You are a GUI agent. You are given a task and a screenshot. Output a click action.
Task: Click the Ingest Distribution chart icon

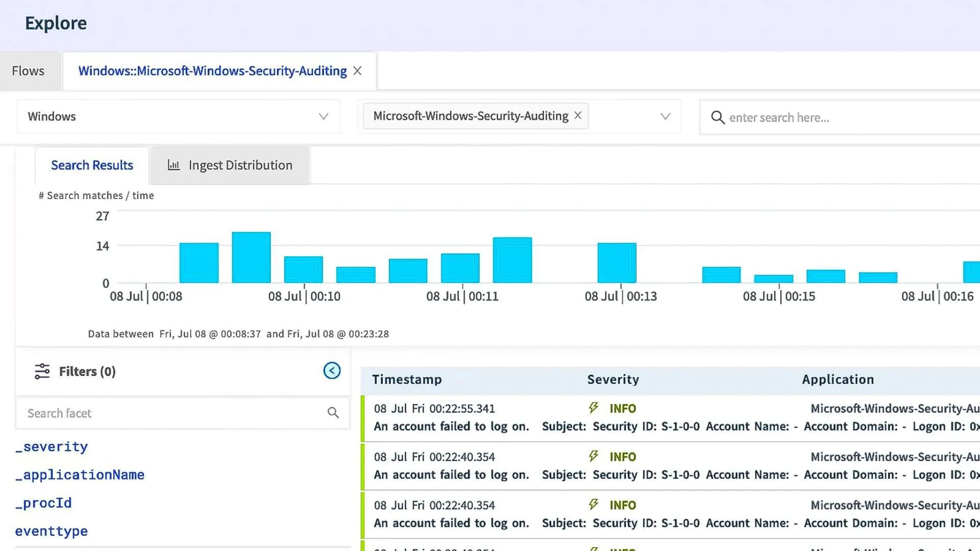click(174, 165)
